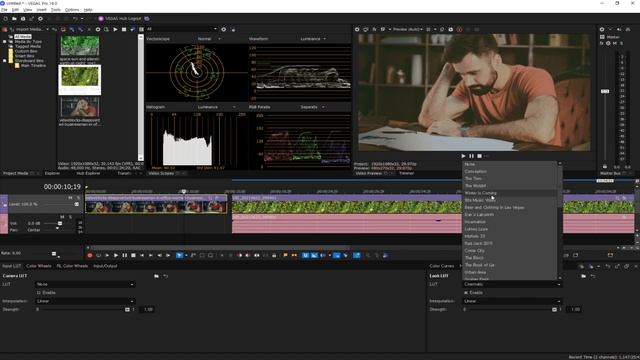The image size is (640, 360).
Task: Switch to the Input/Output tab
Action: click(x=105, y=266)
